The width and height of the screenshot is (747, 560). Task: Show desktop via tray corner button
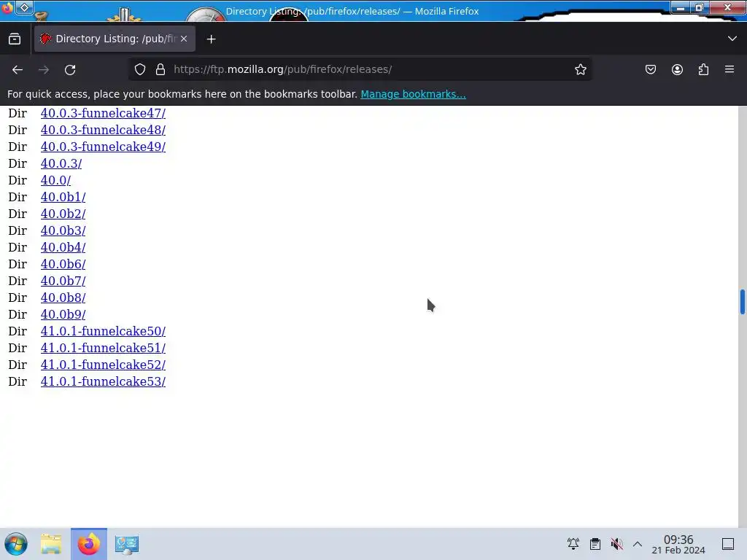pos(728,544)
